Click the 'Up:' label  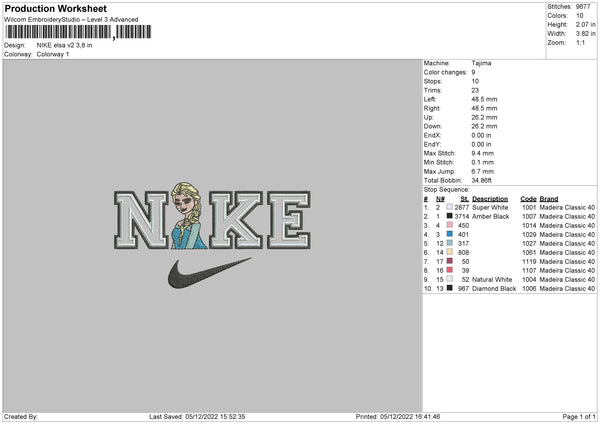(x=429, y=117)
